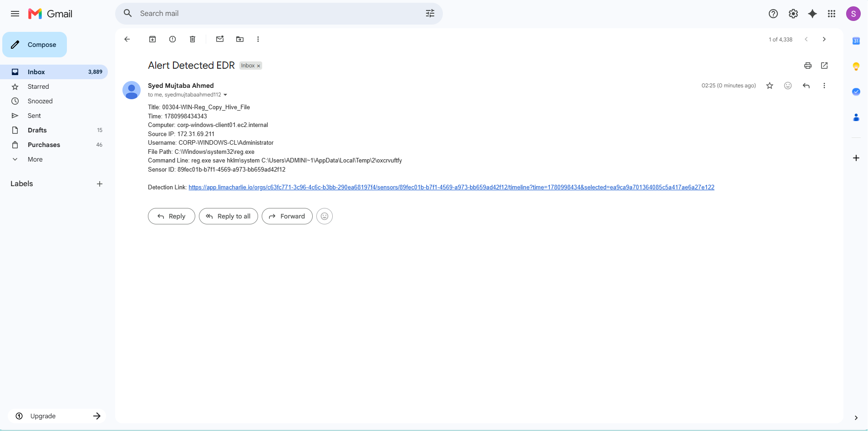The height and width of the screenshot is (431, 868).
Task: Open Support help icon
Action: tap(773, 14)
